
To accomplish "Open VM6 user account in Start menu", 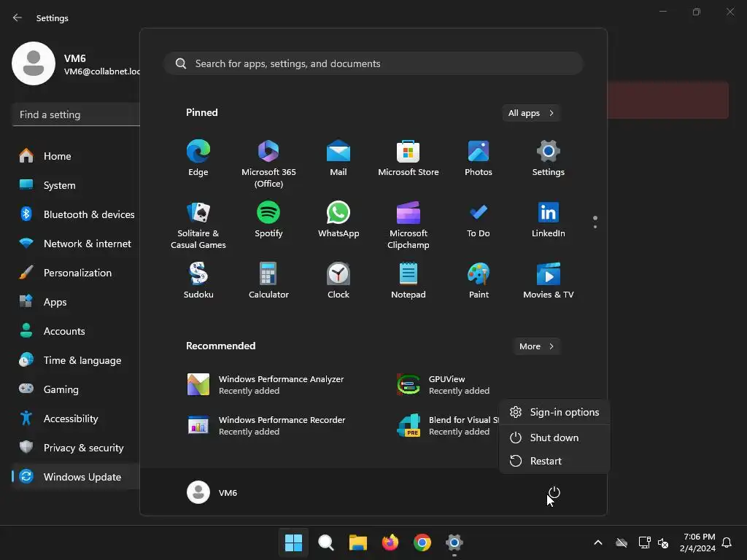I will [212, 492].
